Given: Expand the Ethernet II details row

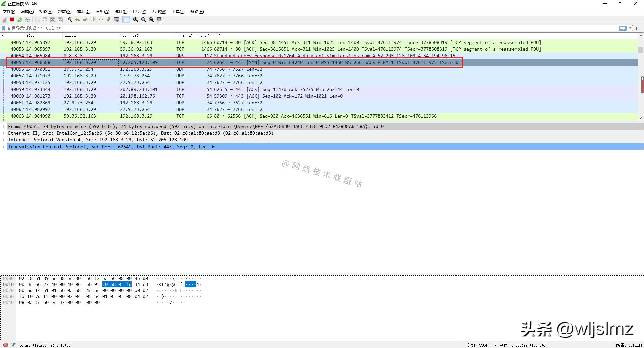Looking at the screenshot, I should coord(4,133).
